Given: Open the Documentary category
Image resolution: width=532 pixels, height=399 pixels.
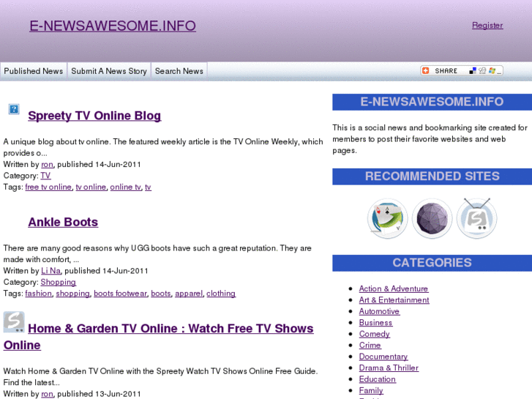Looking at the screenshot, I should click(x=383, y=357).
